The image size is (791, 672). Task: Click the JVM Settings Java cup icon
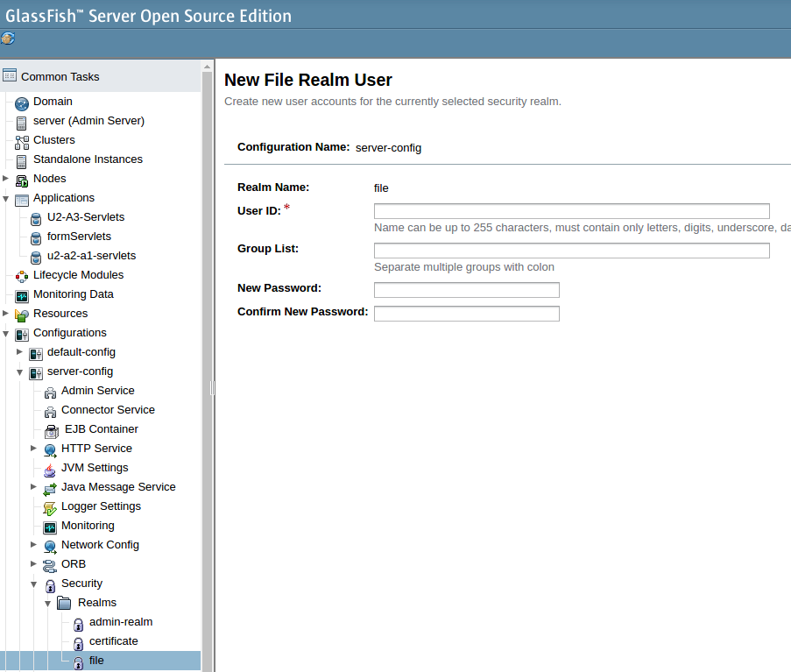50,470
